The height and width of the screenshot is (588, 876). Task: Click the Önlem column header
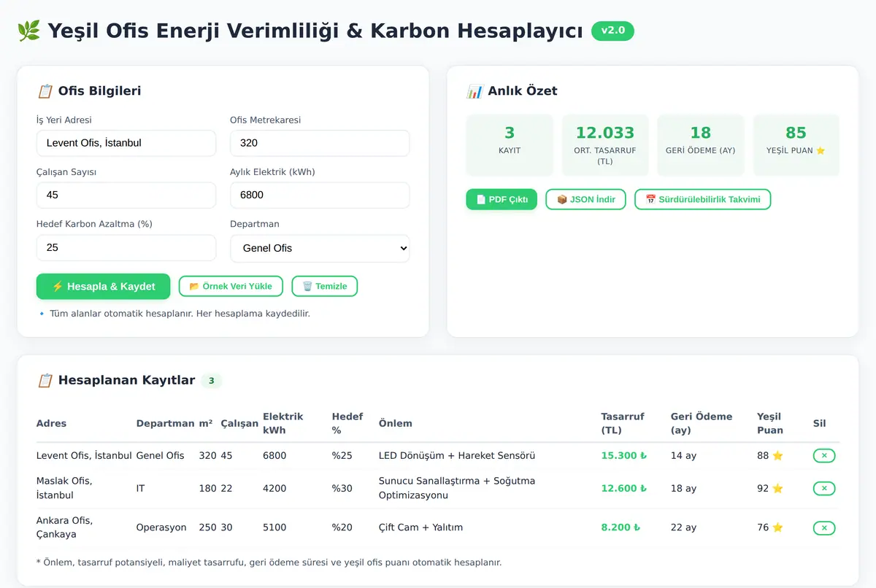click(396, 424)
